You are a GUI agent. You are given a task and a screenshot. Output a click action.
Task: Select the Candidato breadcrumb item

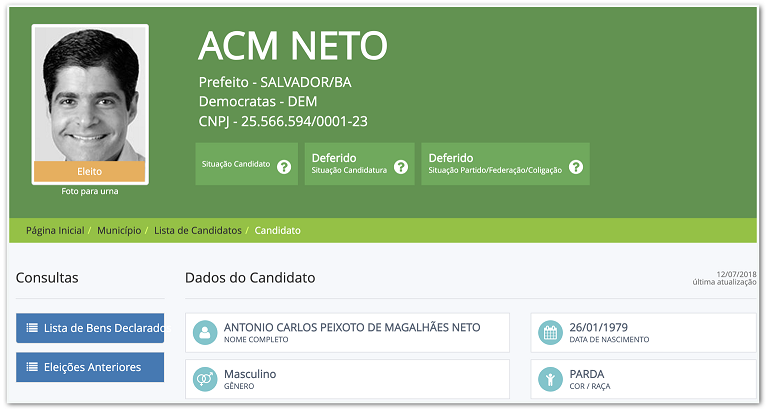point(278,230)
